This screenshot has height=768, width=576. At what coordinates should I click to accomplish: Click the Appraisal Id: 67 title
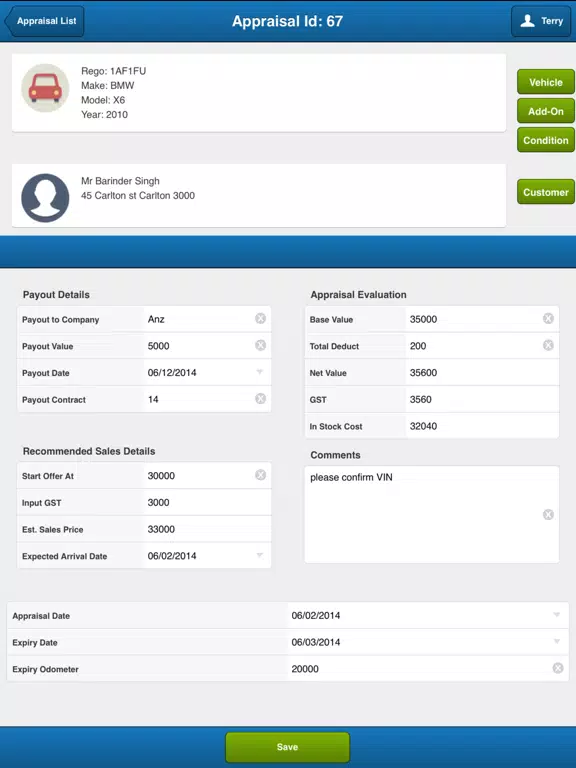pyautogui.click(x=288, y=21)
